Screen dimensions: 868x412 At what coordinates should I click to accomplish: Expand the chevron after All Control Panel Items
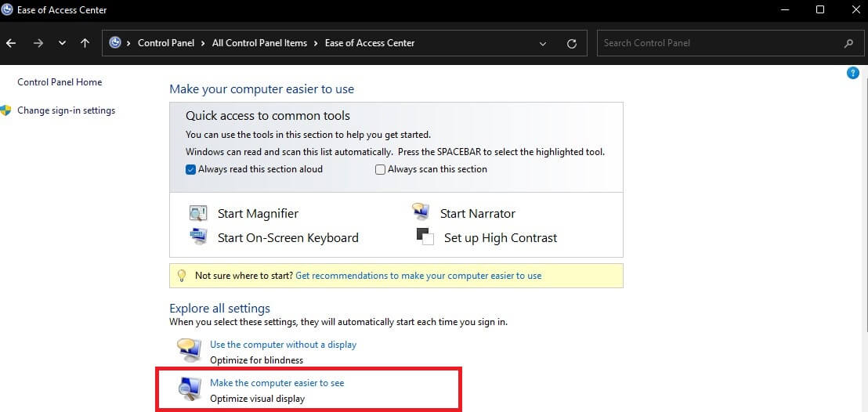[316, 42]
